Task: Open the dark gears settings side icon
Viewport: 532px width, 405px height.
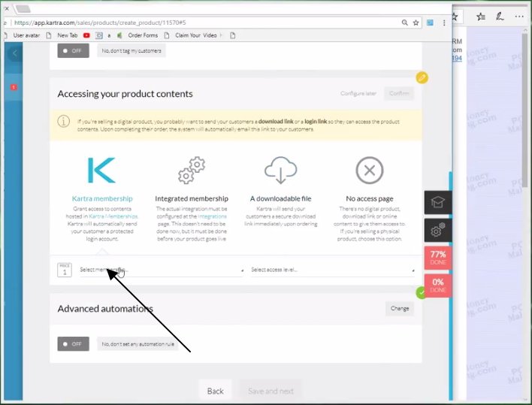Action: [x=437, y=230]
